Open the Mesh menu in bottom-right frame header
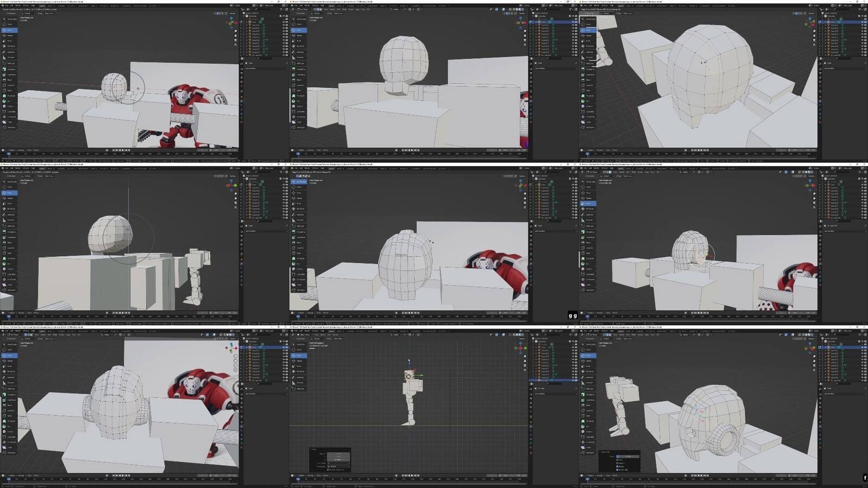868x488 pixels. (634, 334)
